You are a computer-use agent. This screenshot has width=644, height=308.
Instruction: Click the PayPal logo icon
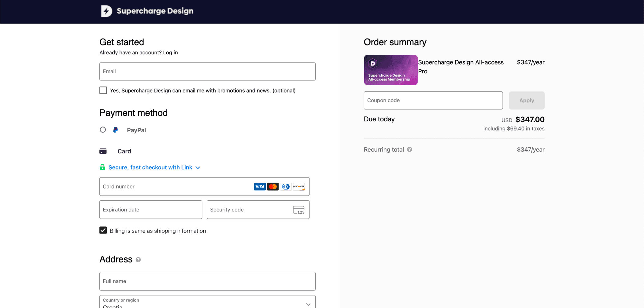pos(116,130)
